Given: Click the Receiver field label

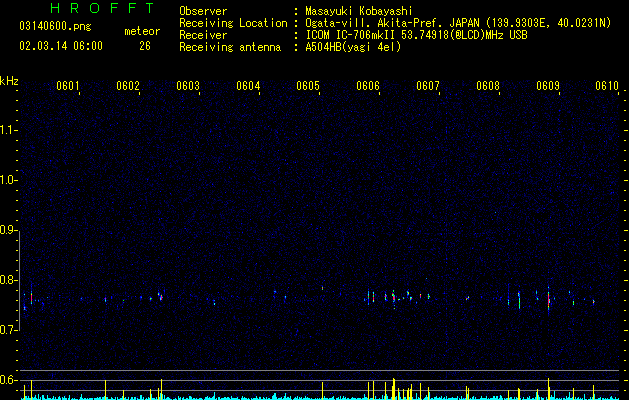Looking at the screenshot, I should 203,35.
